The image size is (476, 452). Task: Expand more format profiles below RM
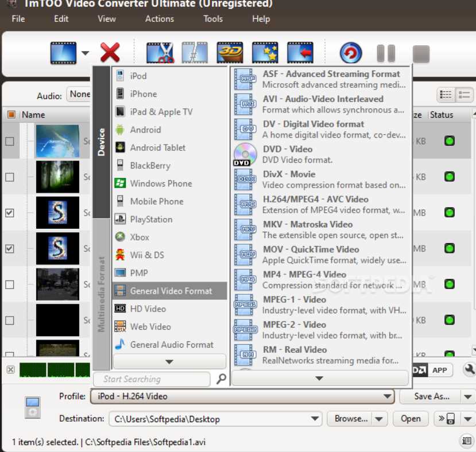(x=319, y=378)
